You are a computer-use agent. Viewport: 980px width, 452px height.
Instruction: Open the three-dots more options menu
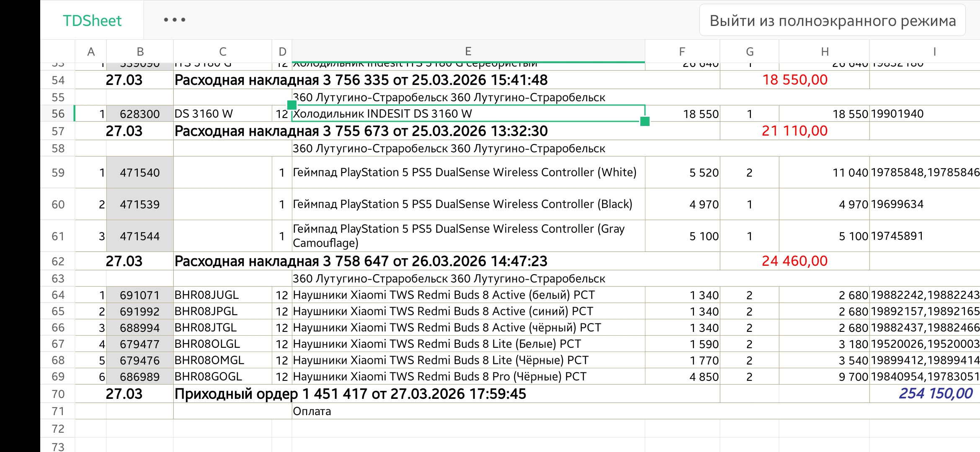pyautogui.click(x=175, y=20)
